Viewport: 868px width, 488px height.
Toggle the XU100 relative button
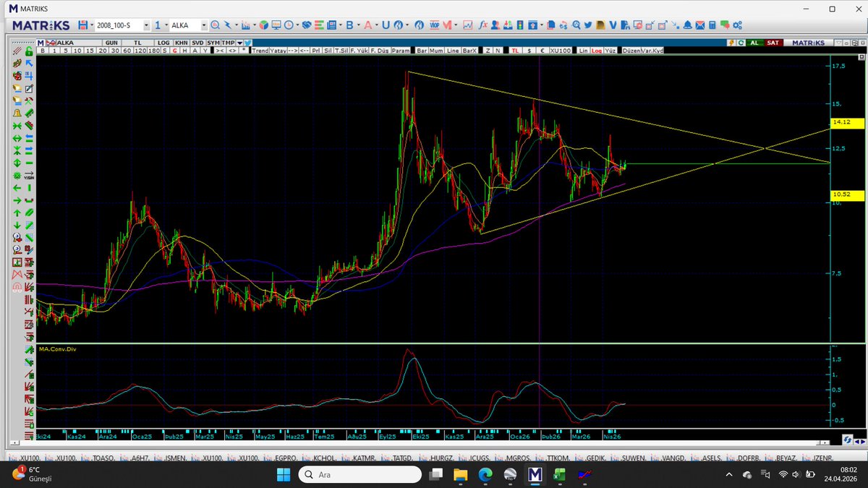(561, 51)
